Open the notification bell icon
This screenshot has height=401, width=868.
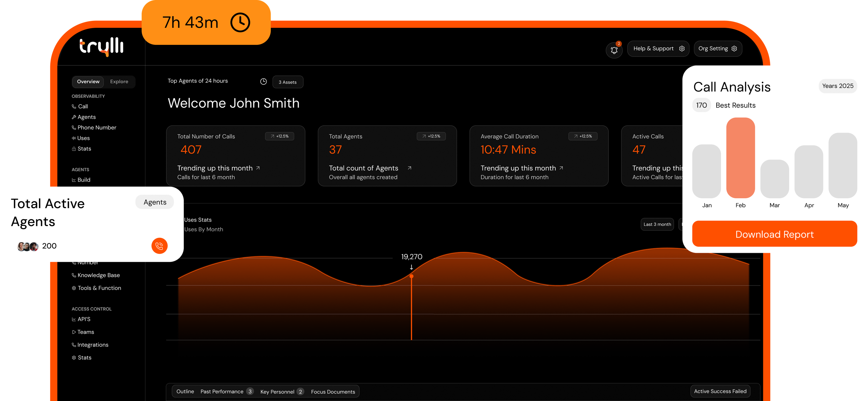pos(614,50)
